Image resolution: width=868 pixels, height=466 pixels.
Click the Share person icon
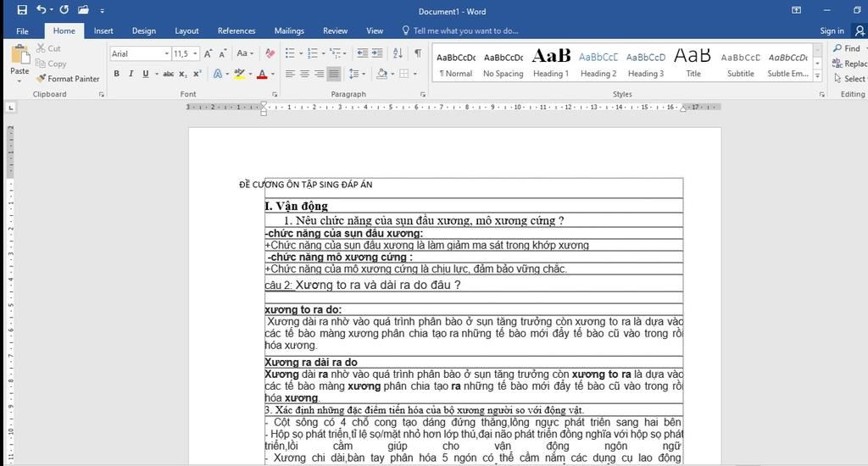(x=860, y=31)
